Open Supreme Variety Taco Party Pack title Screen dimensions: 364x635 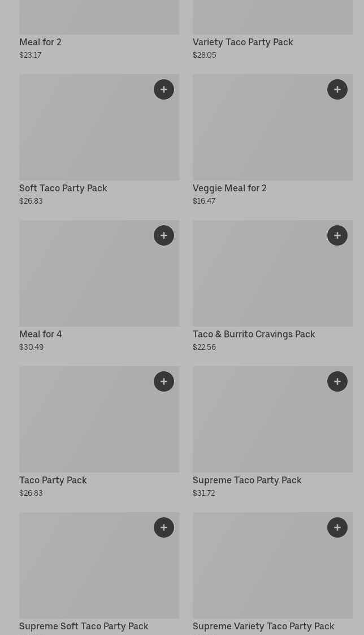pos(263,627)
